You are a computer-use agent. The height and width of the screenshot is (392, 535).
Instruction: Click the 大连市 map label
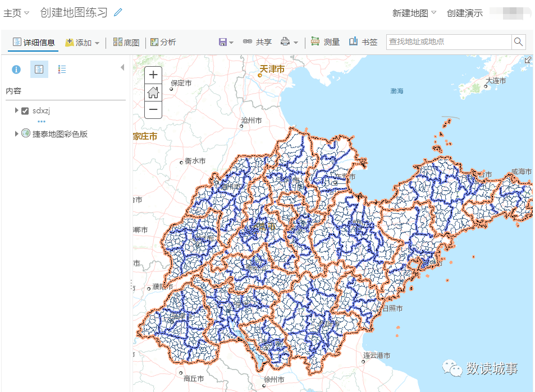495,81
